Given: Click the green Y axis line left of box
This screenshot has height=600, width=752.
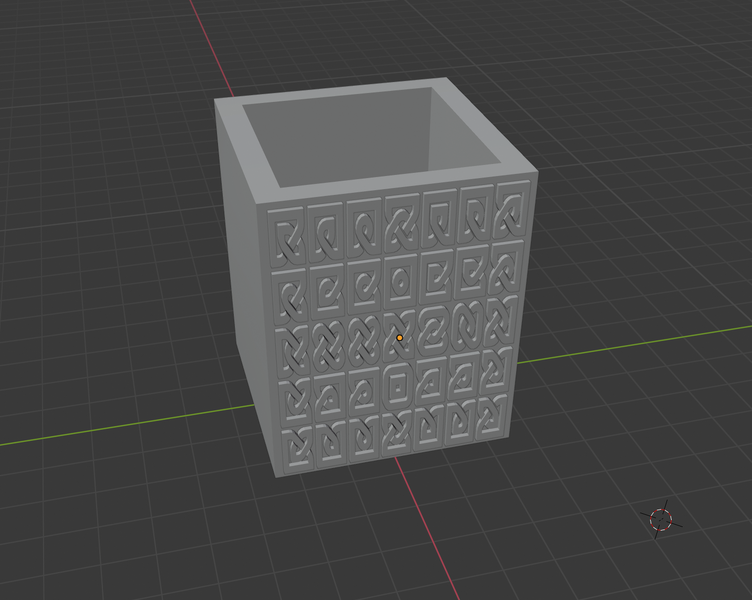Looking at the screenshot, I should (127, 425).
